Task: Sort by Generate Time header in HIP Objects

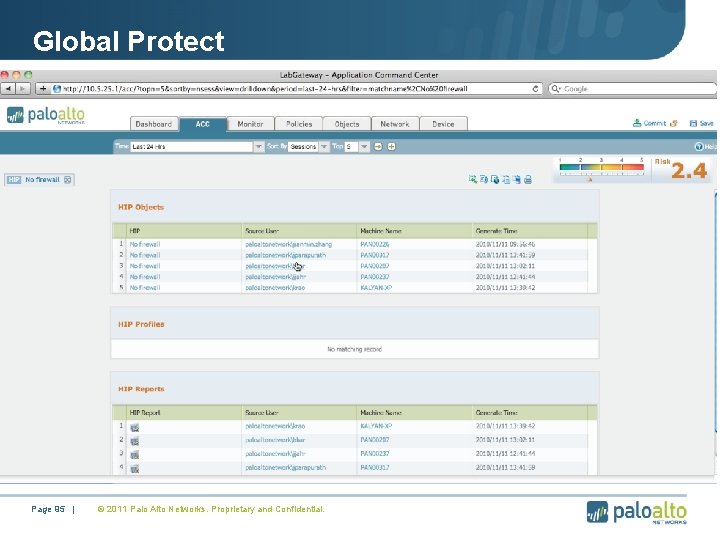Action: [x=529, y=231]
